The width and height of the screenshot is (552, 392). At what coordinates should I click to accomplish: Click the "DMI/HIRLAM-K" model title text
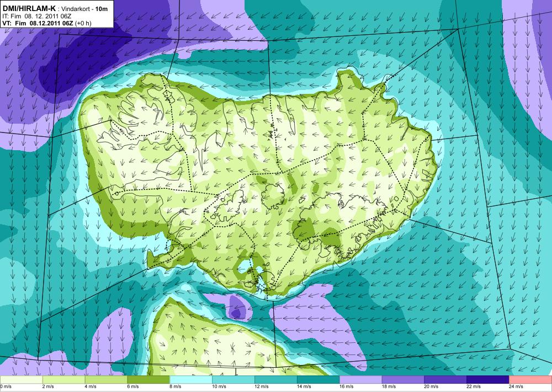click(x=29, y=8)
